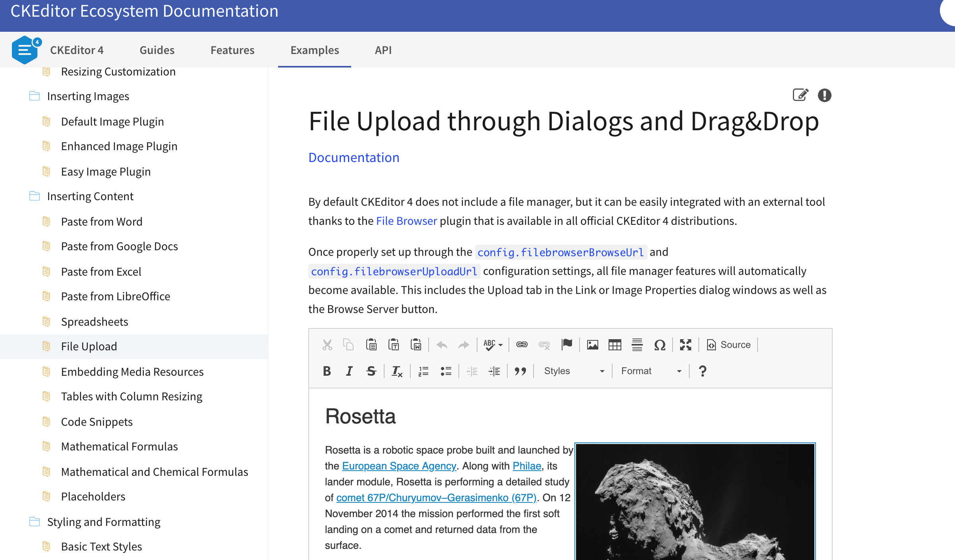Open the ABC spell checker dropdown
Screen dimensions: 955x560
[x=493, y=345]
